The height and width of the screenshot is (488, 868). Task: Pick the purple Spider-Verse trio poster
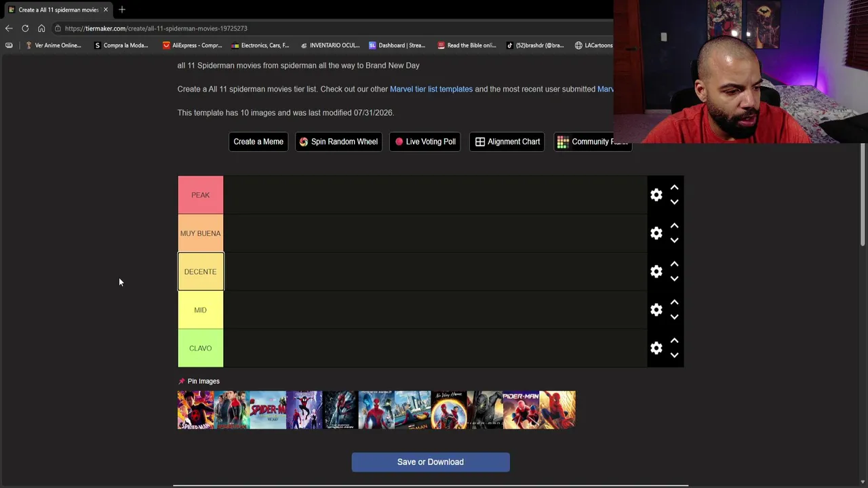pyautogui.click(x=304, y=410)
